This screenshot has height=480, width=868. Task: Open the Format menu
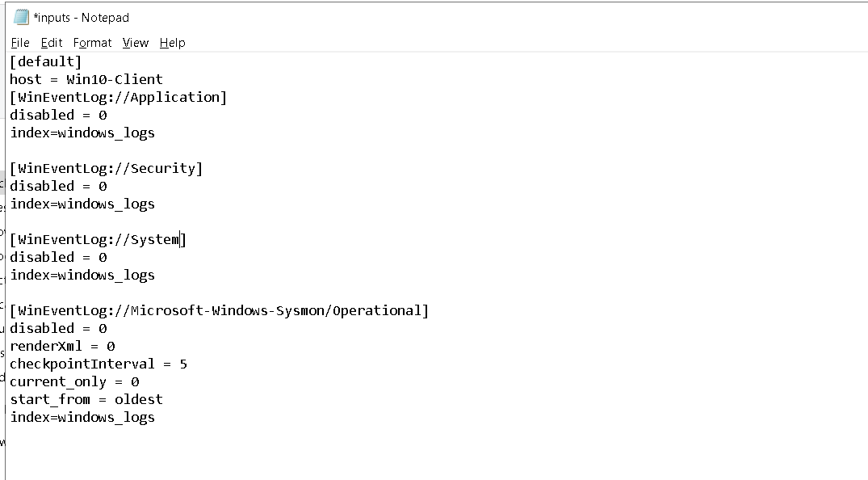click(x=92, y=43)
